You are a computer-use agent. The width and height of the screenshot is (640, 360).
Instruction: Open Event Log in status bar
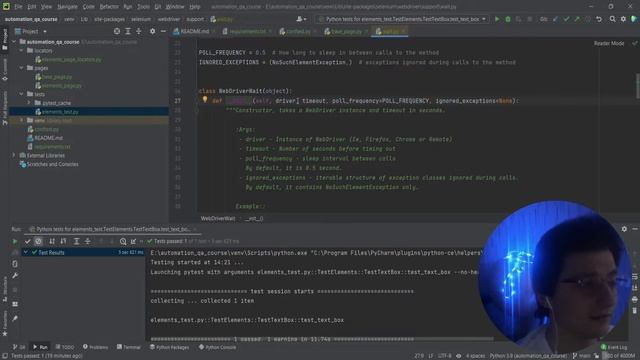pos(614,347)
